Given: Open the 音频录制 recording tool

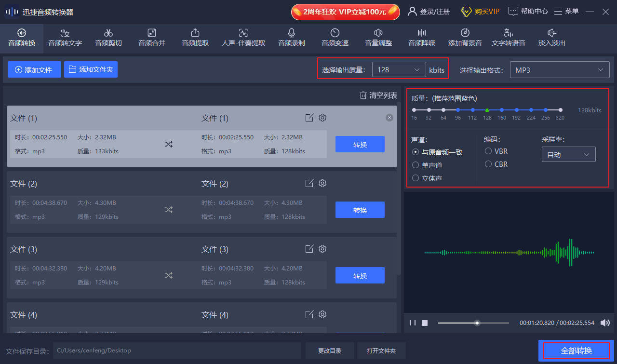Looking at the screenshot, I should [x=291, y=38].
